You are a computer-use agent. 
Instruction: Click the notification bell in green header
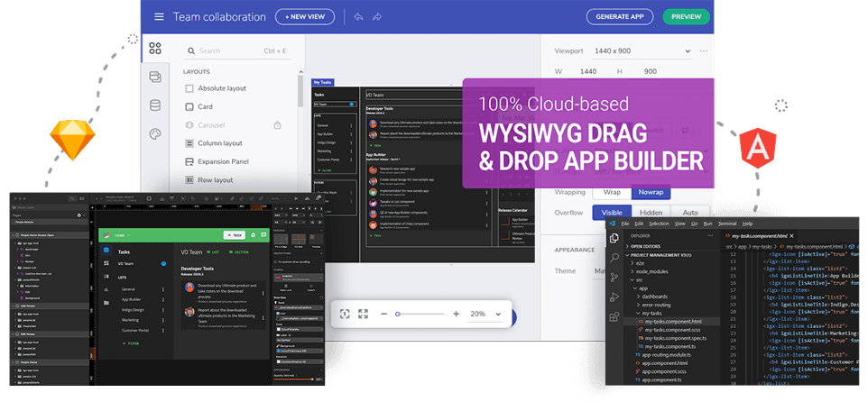(x=253, y=235)
